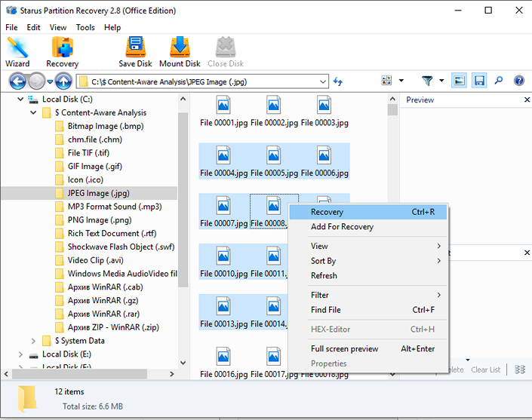Go back with the left arrow button
Viewport: 532px width, 420px height.
click(x=17, y=81)
